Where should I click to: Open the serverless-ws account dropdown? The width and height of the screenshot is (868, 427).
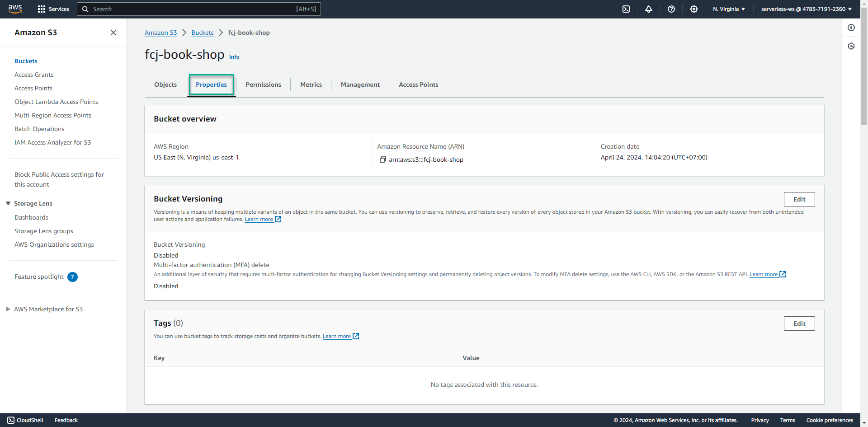pyautogui.click(x=807, y=9)
